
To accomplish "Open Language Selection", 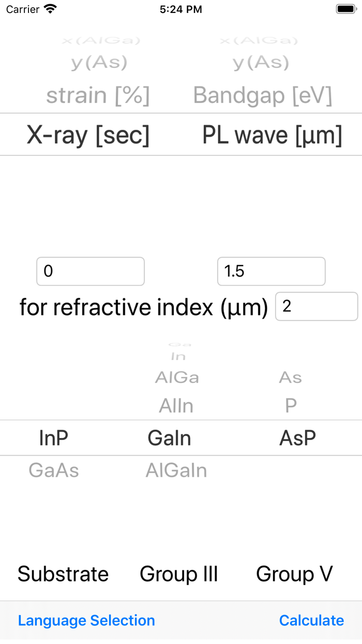I will tap(86, 620).
